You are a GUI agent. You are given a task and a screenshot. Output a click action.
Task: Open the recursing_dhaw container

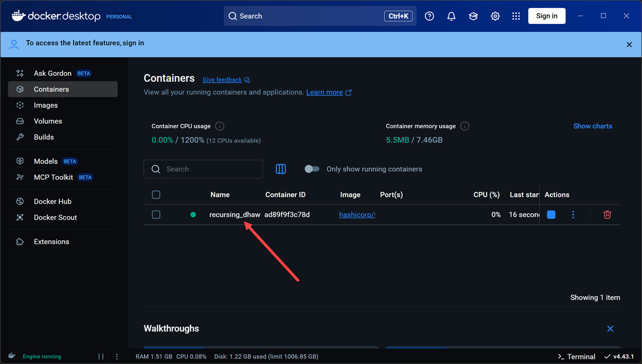(x=234, y=215)
